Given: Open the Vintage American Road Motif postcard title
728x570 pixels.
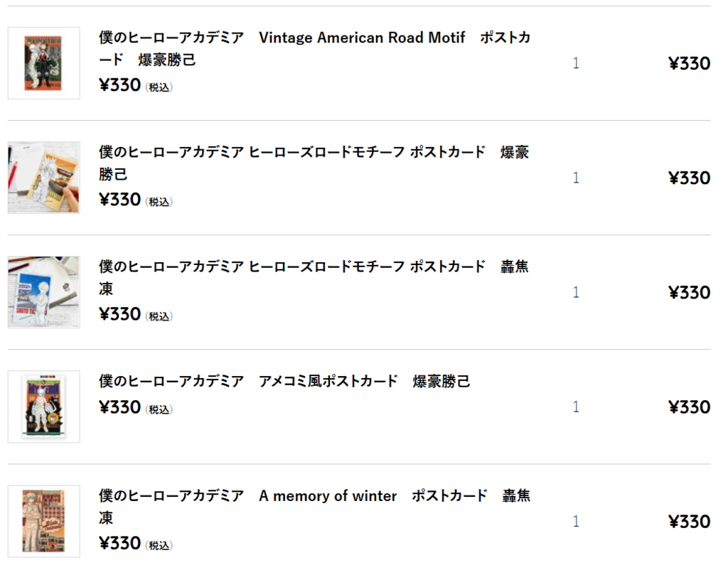Looking at the screenshot, I should coord(314,48).
